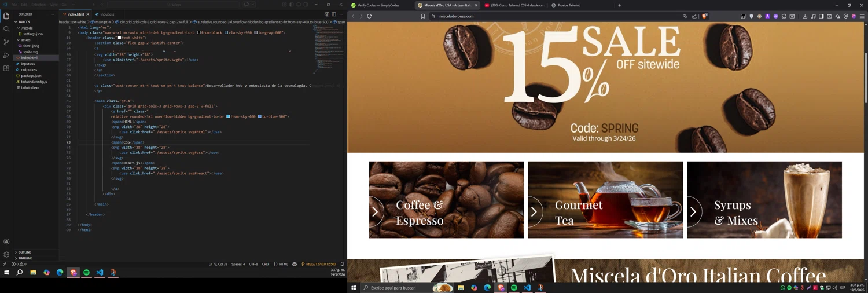Change the UTF-8 encoding selector
868x293 pixels.
[253, 264]
